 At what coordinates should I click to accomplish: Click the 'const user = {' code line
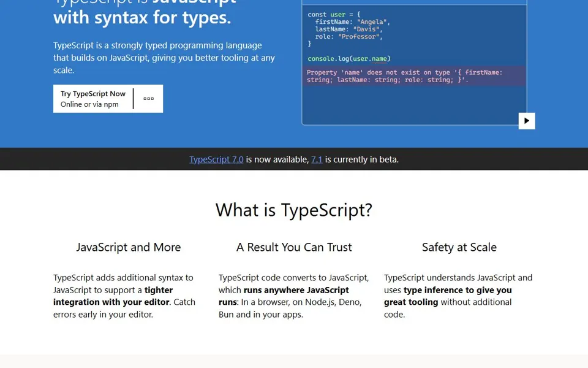point(334,15)
